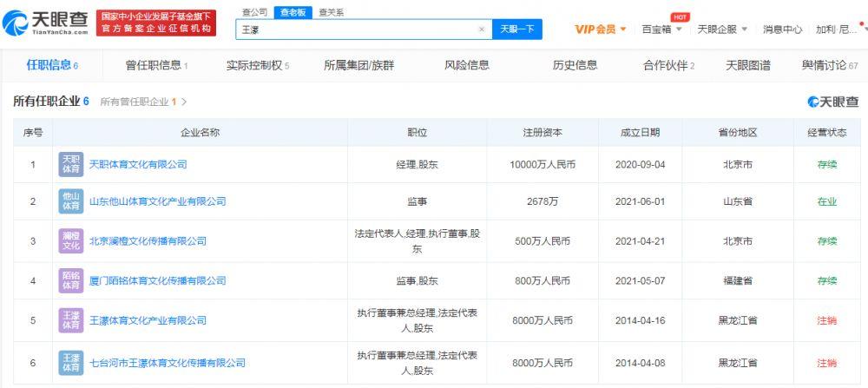The width and height of the screenshot is (868, 388).
Task: Click the 天职体育 company logo icon
Action: tap(71, 164)
